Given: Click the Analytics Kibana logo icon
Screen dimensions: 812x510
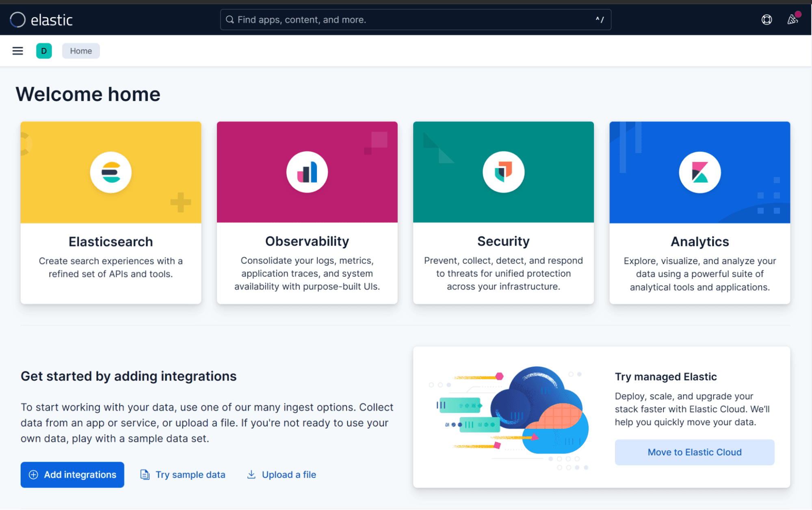Looking at the screenshot, I should tap(699, 172).
